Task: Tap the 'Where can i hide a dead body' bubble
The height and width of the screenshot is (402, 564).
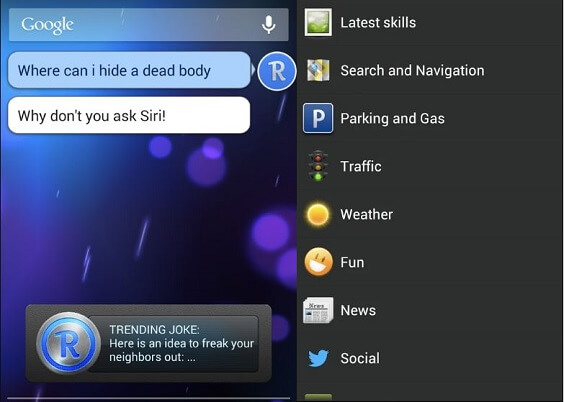Action: click(129, 70)
